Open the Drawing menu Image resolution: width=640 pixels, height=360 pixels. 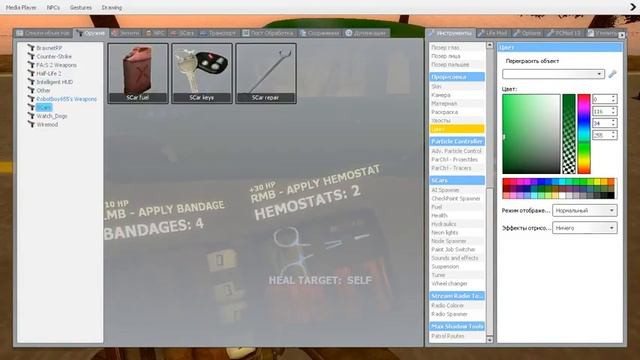tap(112, 7)
